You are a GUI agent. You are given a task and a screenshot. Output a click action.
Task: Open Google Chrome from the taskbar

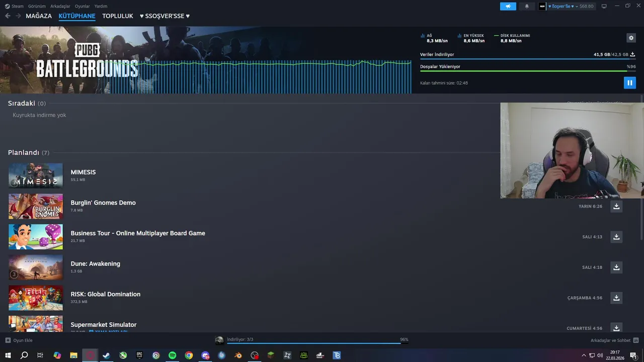189,355
